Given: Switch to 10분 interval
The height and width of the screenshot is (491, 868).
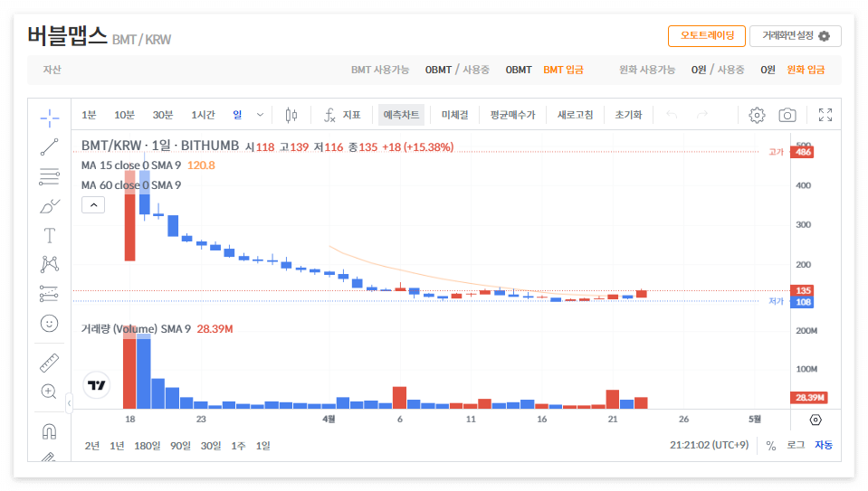Looking at the screenshot, I should (124, 115).
